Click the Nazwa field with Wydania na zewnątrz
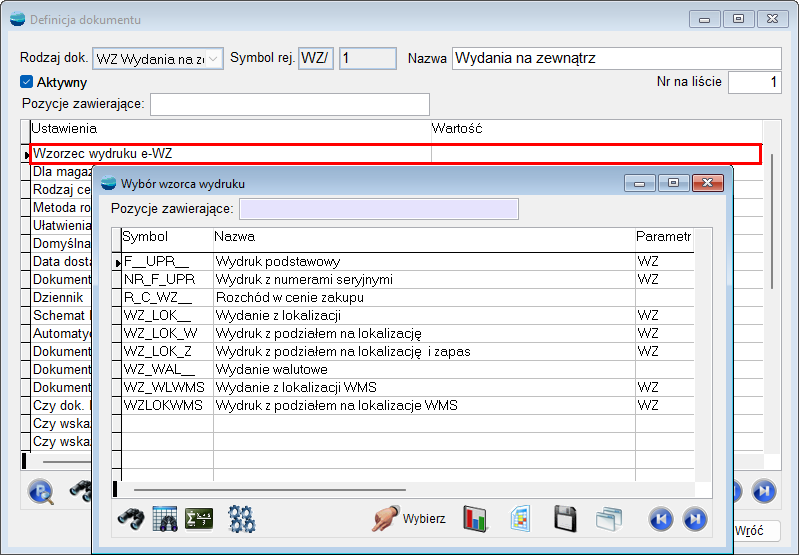Image resolution: width=799 pixels, height=555 pixels. tap(616, 59)
